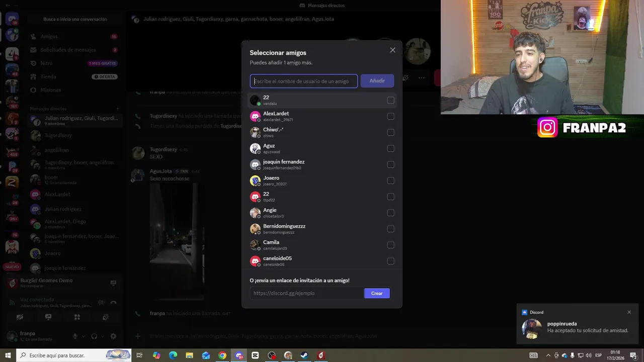The width and height of the screenshot is (644, 362).
Task: Close the Discord friend request notification
Action: pos(629,312)
